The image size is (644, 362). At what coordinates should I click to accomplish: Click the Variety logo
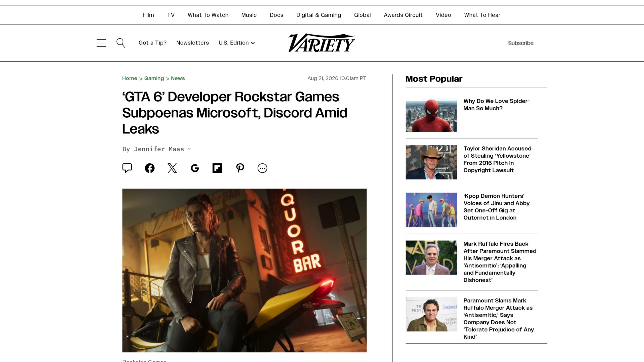(321, 43)
